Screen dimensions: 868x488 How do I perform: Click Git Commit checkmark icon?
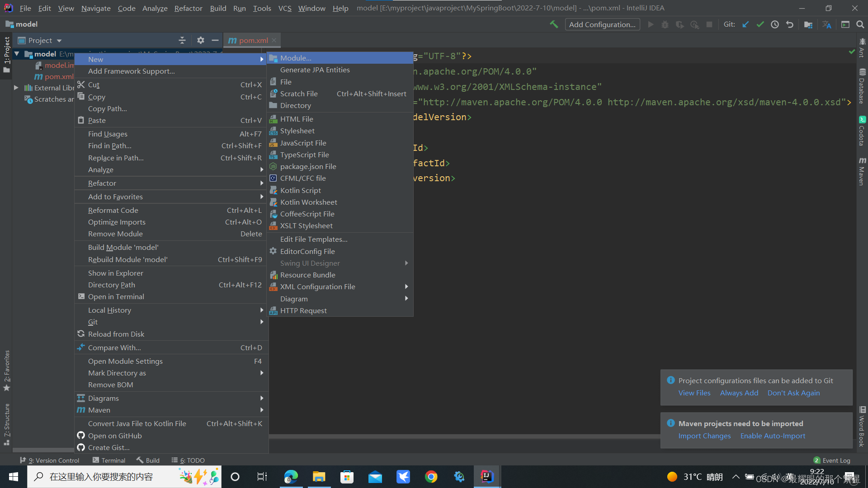point(760,24)
